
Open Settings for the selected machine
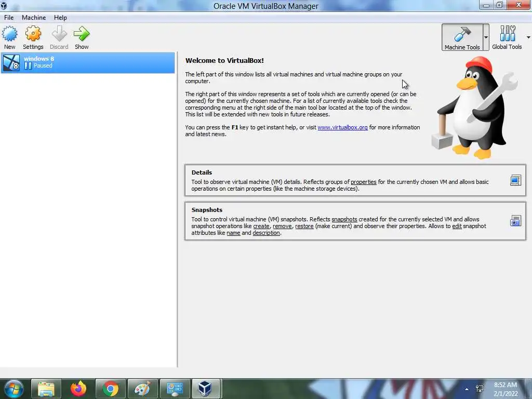click(x=33, y=37)
